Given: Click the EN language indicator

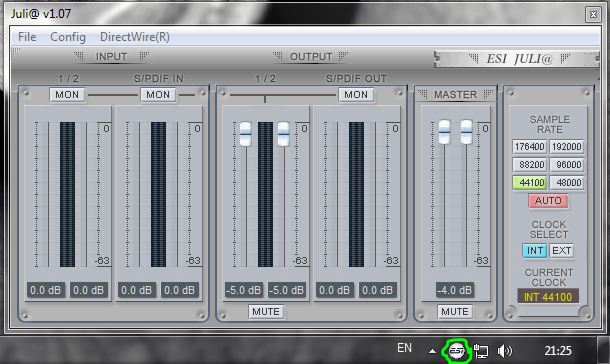Looking at the screenshot, I should 404,348.
